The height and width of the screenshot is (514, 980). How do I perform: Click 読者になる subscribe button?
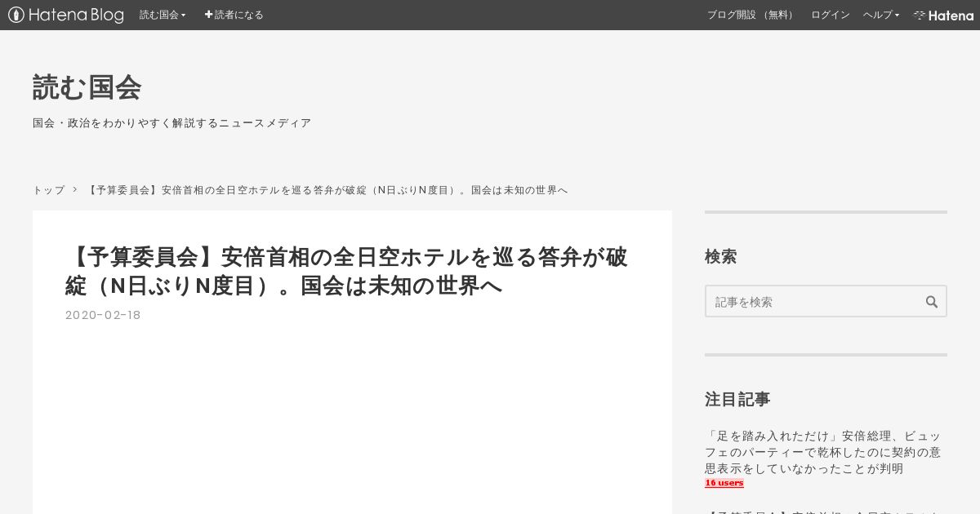coord(234,15)
